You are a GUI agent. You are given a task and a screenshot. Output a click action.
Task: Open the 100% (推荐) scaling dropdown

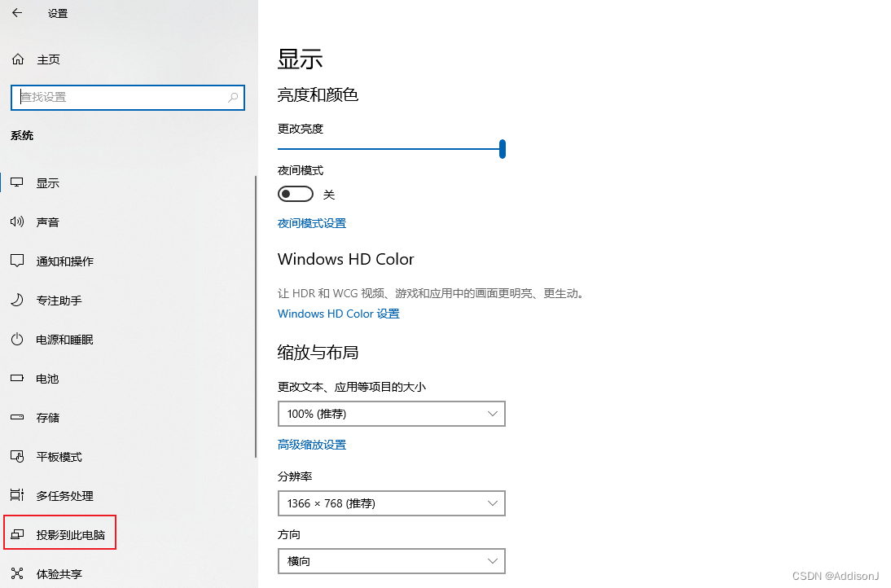[x=391, y=414]
